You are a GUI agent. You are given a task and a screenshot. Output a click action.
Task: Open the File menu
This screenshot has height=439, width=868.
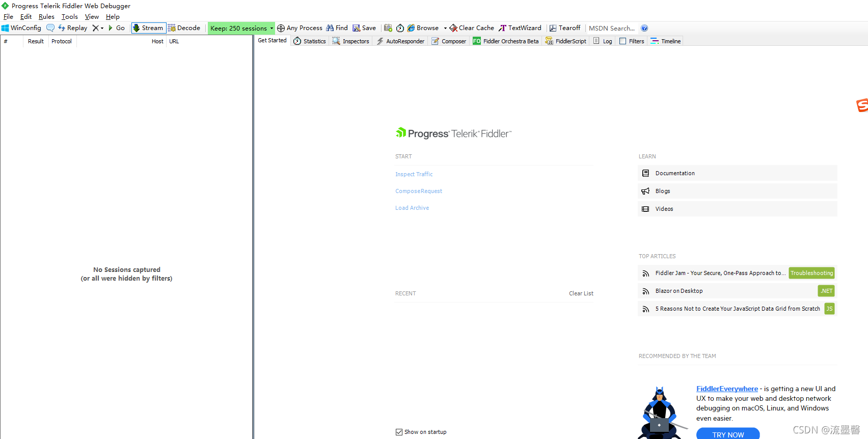(8, 17)
